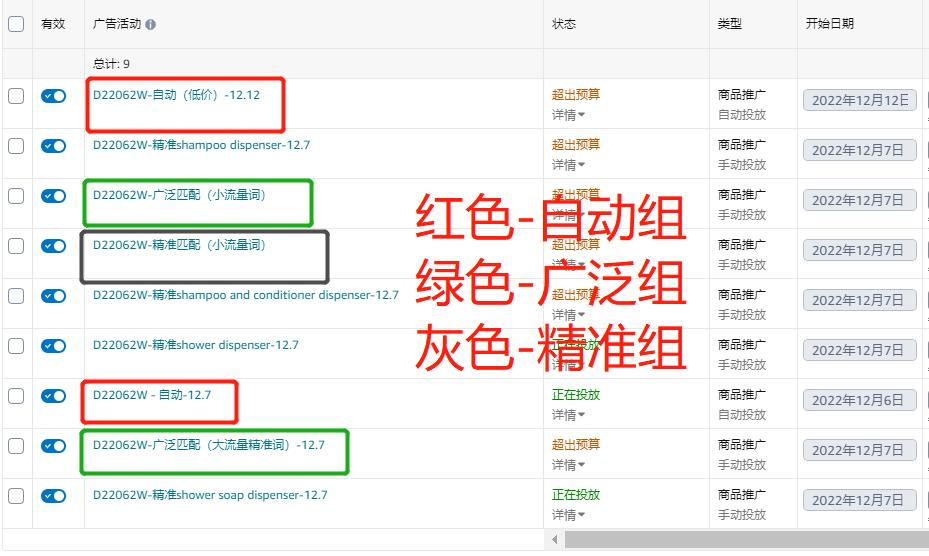Sort by the 状态 column header

(564, 24)
